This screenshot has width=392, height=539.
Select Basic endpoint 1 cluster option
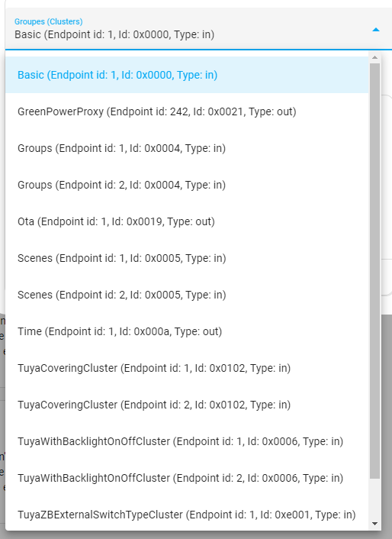[187, 75]
